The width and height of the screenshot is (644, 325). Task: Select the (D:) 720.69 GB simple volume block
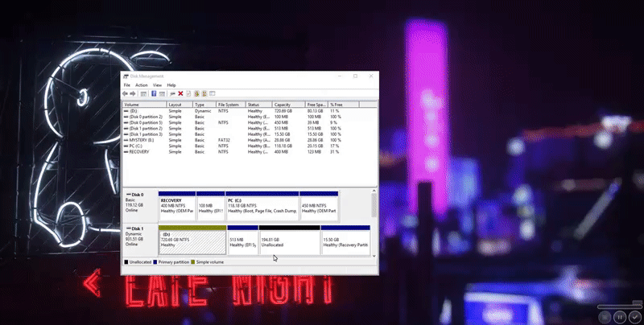point(192,240)
